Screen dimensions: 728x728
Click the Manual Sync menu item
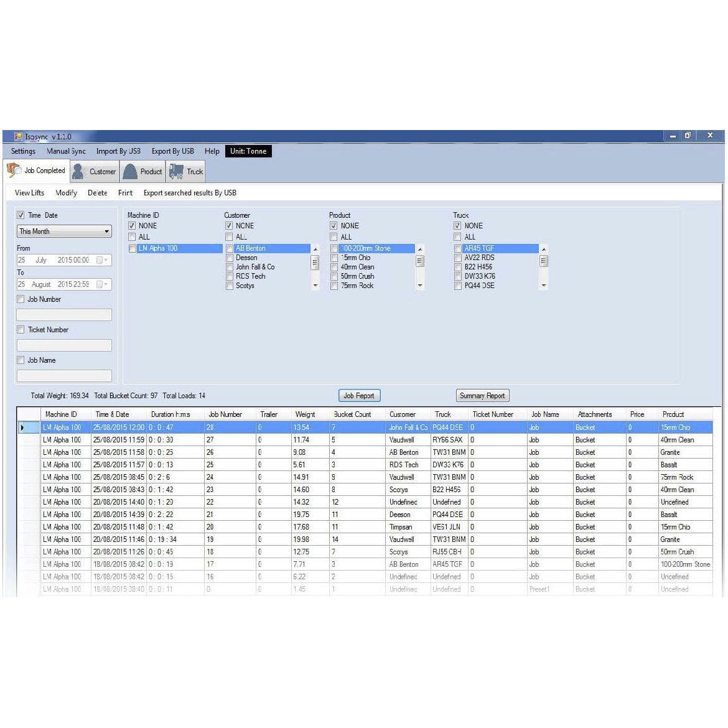pyautogui.click(x=66, y=151)
